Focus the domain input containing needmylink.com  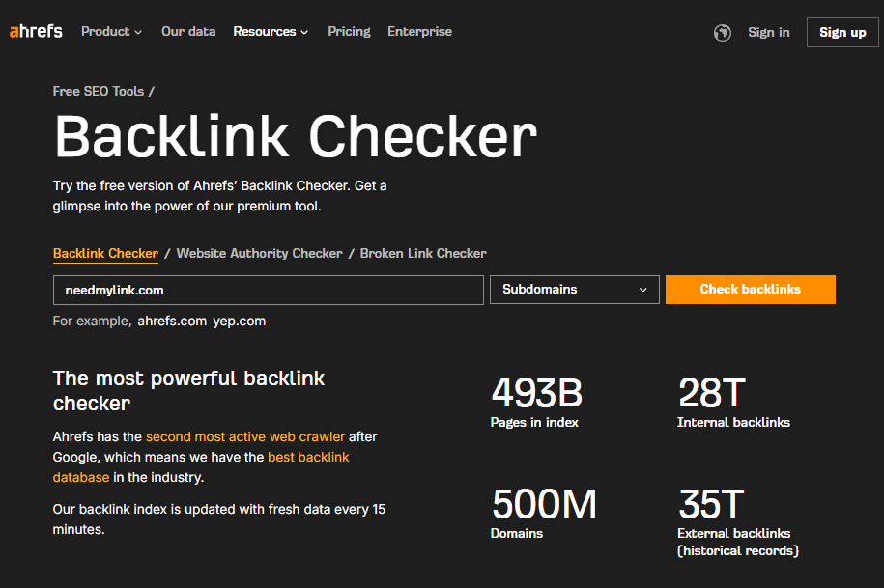click(x=269, y=290)
